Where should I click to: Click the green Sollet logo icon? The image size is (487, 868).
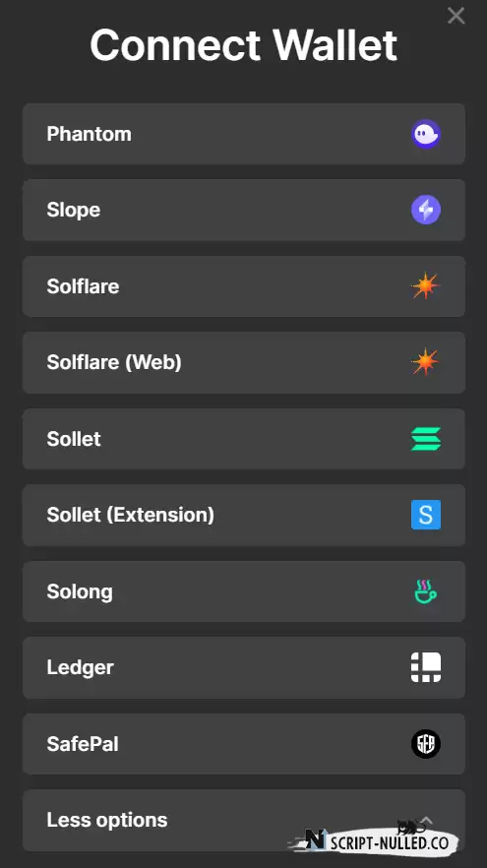click(426, 439)
